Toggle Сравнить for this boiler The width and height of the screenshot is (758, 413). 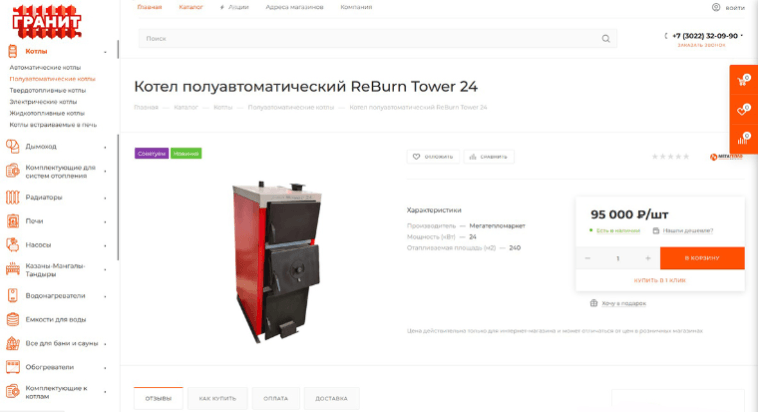489,157
